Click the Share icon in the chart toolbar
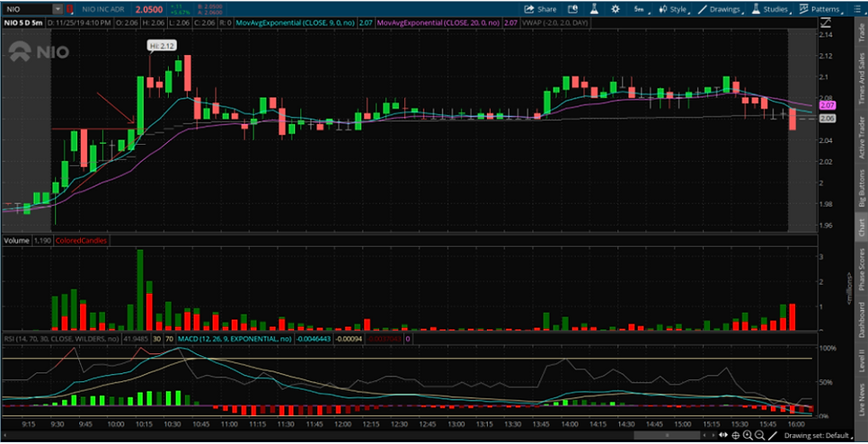868x444 pixels. (540, 9)
